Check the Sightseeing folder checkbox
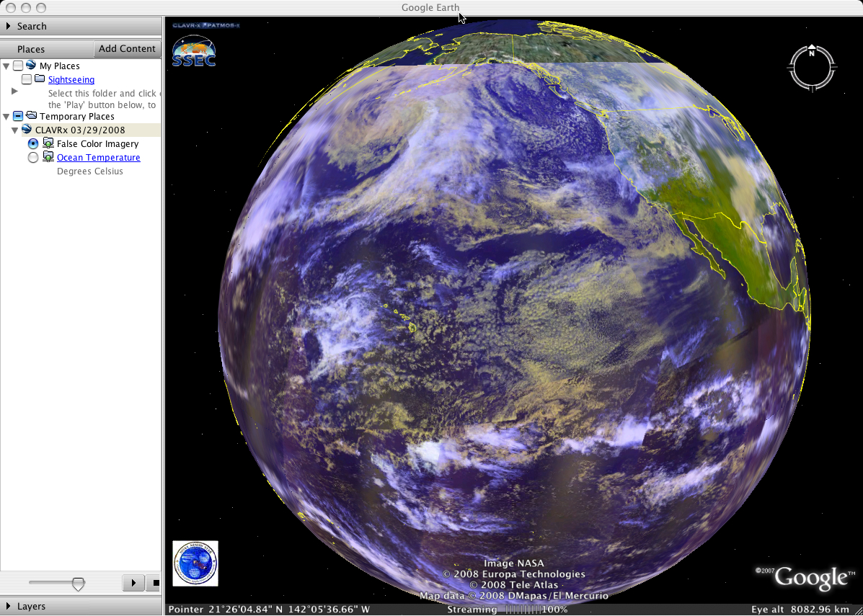The width and height of the screenshot is (863, 616). click(27, 80)
